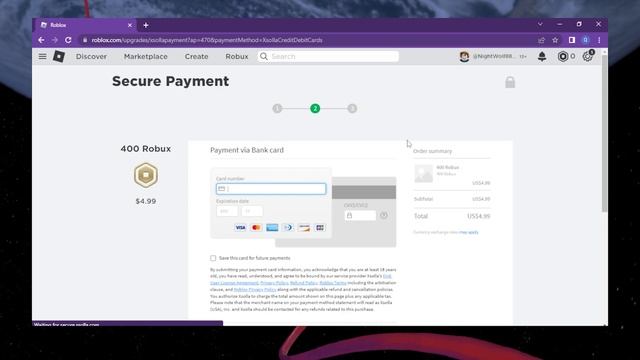The width and height of the screenshot is (640, 360).
Task: Click the 'Payment via Bank card' heading
Action: pos(247,150)
